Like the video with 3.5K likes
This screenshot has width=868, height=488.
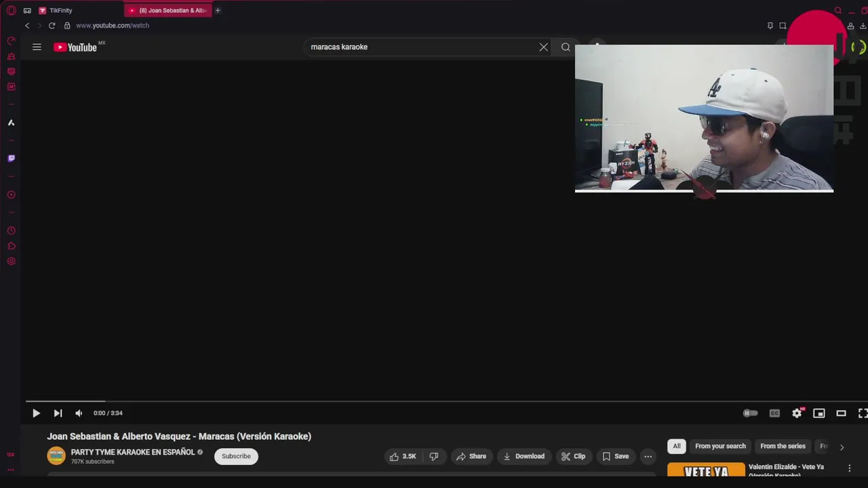coord(402,456)
